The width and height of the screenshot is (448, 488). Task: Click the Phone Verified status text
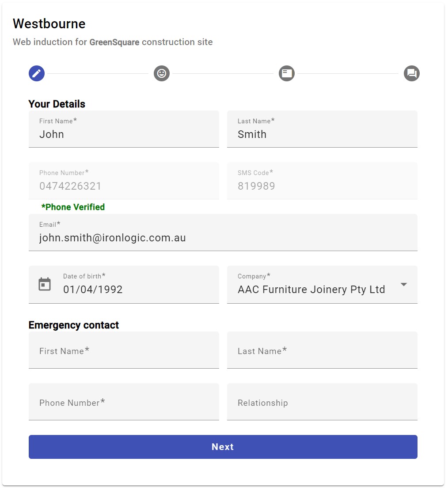click(x=73, y=207)
